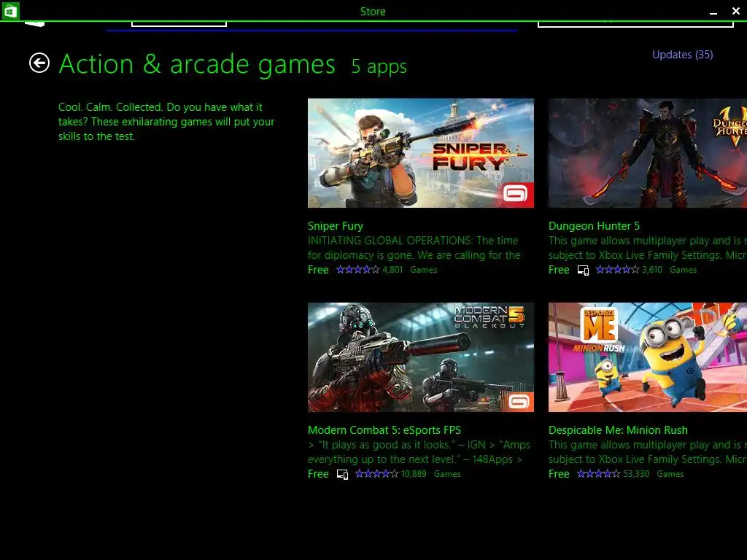Click the Modern Combat 5 star rating
The height and width of the screenshot is (560, 747).
coord(377,474)
